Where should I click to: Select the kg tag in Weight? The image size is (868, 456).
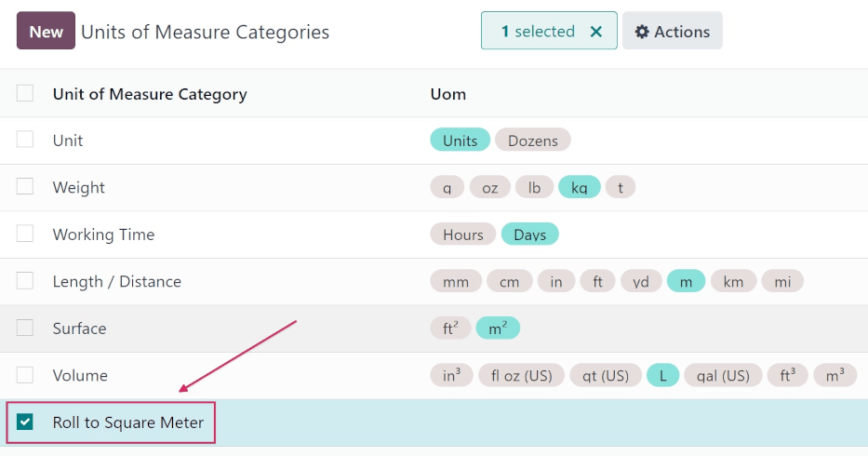pos(579,188)
